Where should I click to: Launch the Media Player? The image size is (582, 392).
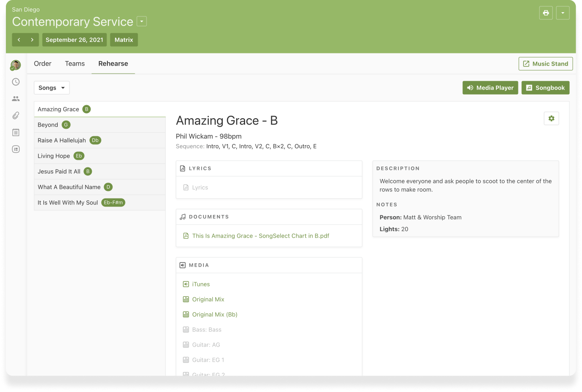[x=490, y=88]
